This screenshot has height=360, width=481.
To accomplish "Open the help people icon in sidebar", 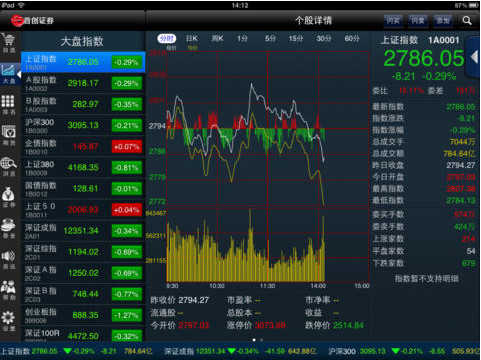I will pos(9,290).
